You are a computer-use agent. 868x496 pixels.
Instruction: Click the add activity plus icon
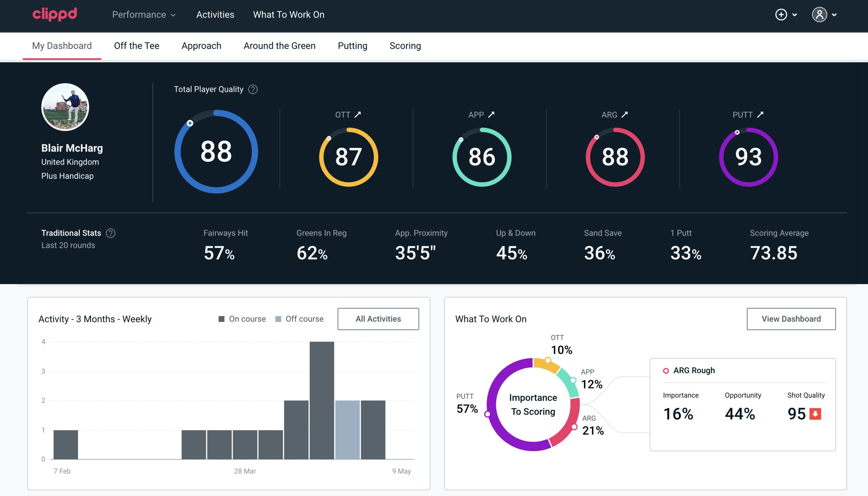(781, 15)
